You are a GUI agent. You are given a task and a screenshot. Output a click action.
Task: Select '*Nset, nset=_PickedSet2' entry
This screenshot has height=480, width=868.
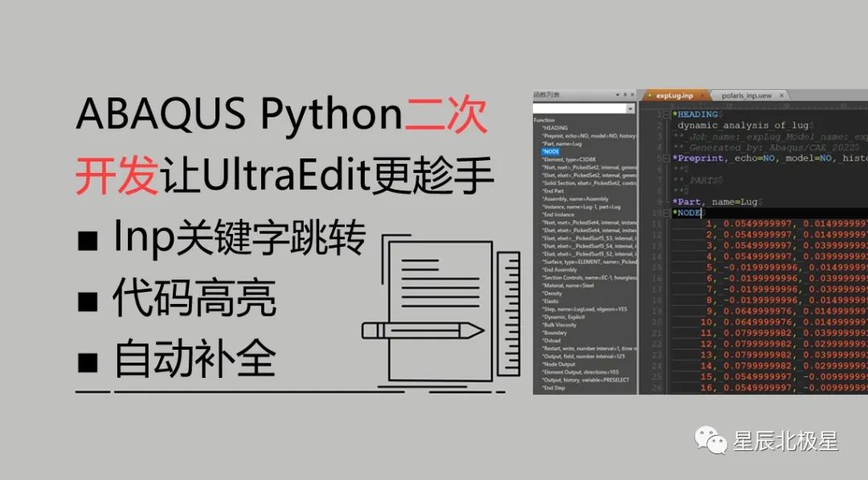click(x=588, y=167)
